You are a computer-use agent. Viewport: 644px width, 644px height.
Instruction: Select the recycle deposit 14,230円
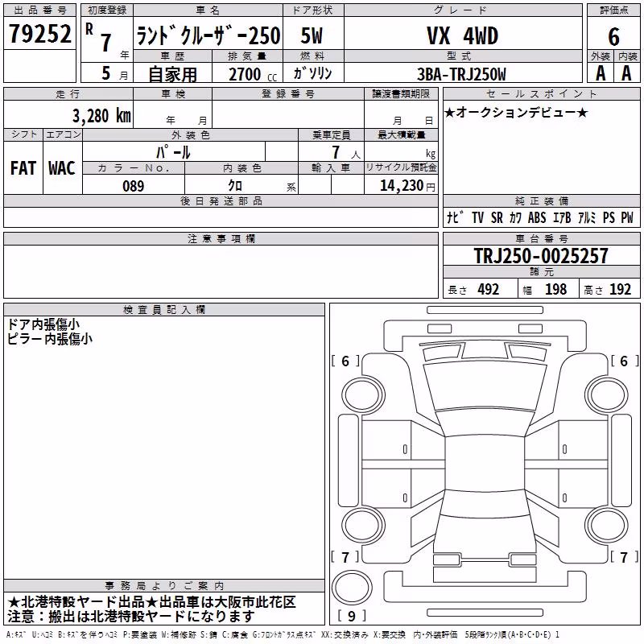pyautogui.click(x=407, y=186)
